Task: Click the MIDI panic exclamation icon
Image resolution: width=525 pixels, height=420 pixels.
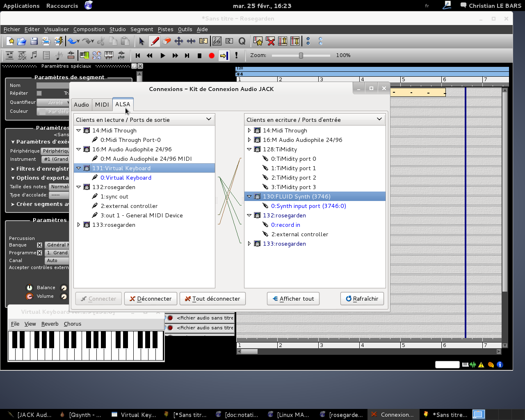Action: tap(236, 55)
